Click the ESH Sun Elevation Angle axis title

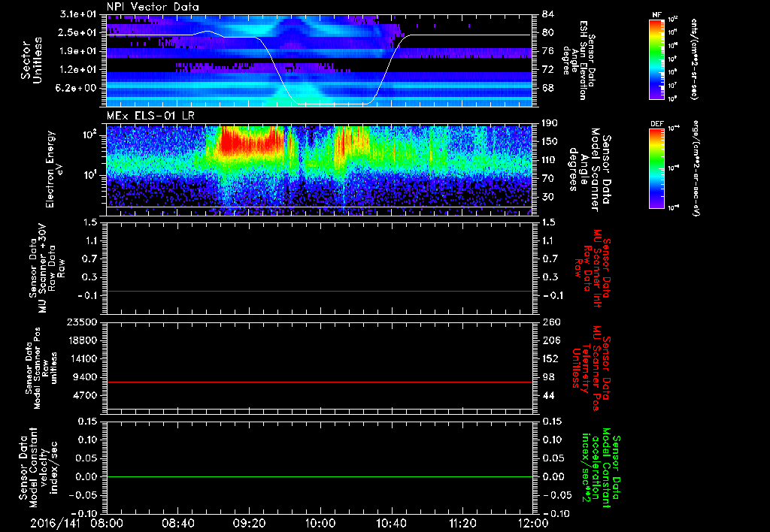coord(578,60)
